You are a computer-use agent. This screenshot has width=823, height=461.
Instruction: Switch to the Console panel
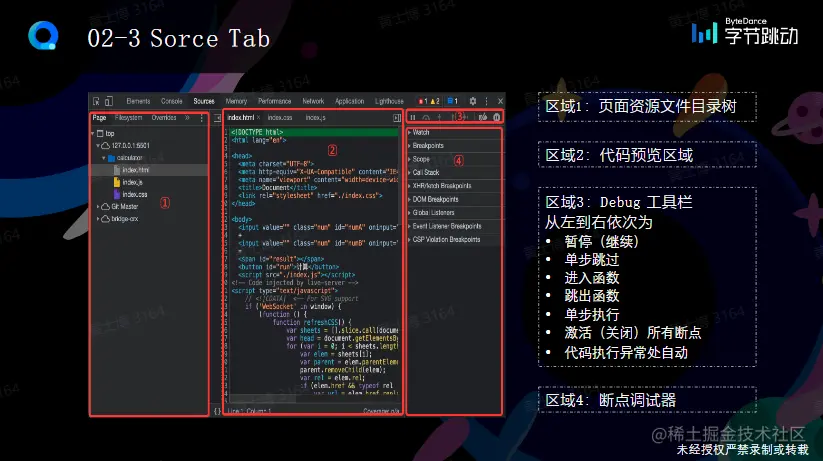point(172,101)
